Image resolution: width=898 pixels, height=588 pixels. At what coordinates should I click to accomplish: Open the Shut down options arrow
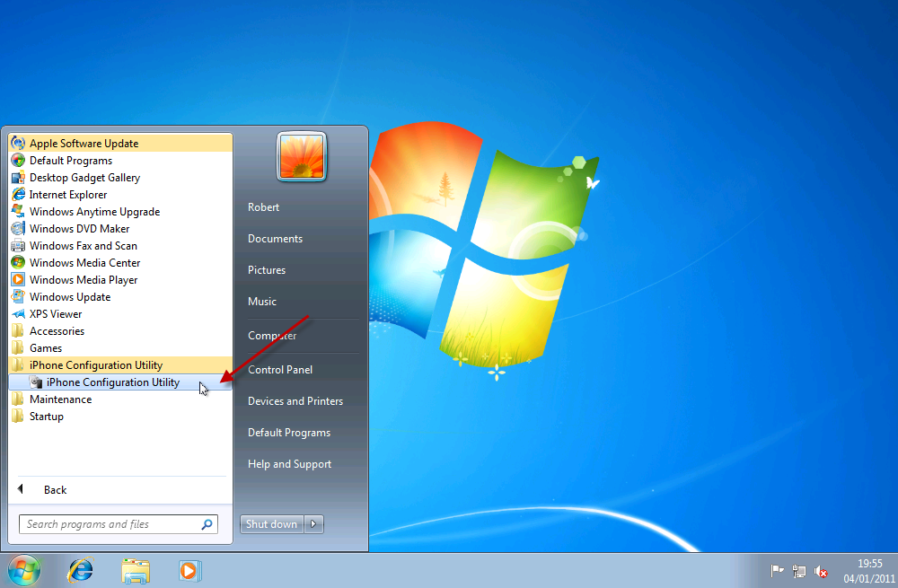click(313, 524)
